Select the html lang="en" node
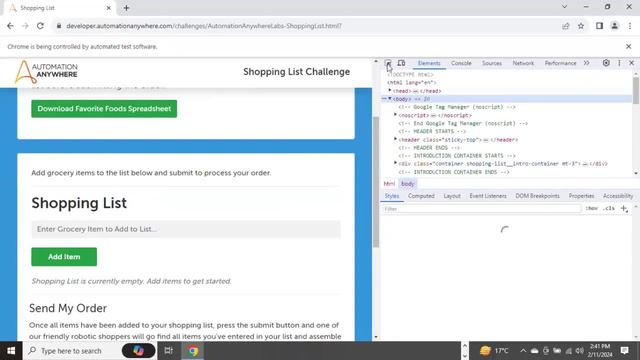 coord(412,82)
